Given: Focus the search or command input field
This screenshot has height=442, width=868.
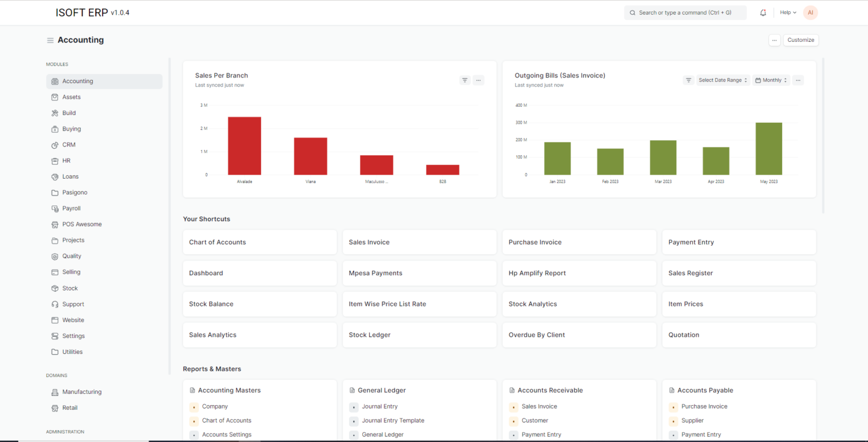Looking at the screenshot, I should tap(685, 12).
